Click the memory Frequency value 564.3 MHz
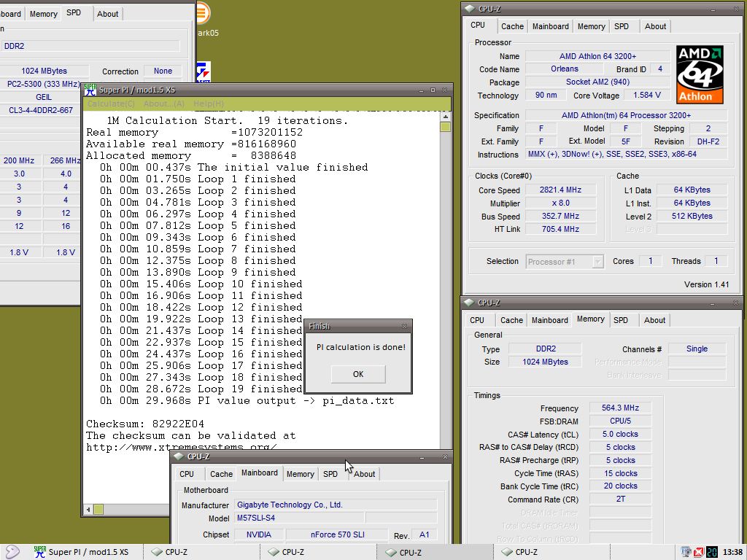The height and width of the screenshot is (560, 747). [620, 408]
